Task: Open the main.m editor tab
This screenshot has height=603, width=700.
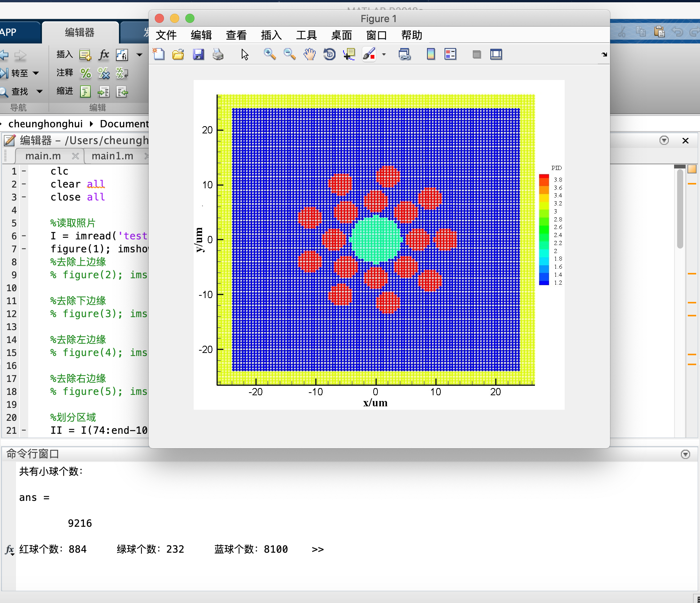Action: (x=43, y=156)
